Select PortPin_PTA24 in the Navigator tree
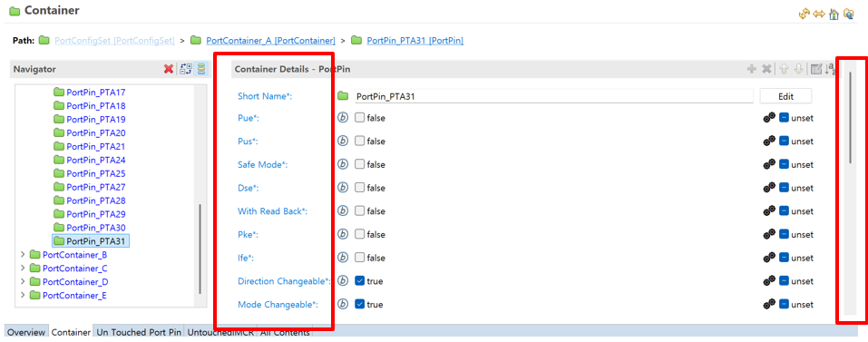This screenshot has height=342, width=868. (x=96, y=160)
